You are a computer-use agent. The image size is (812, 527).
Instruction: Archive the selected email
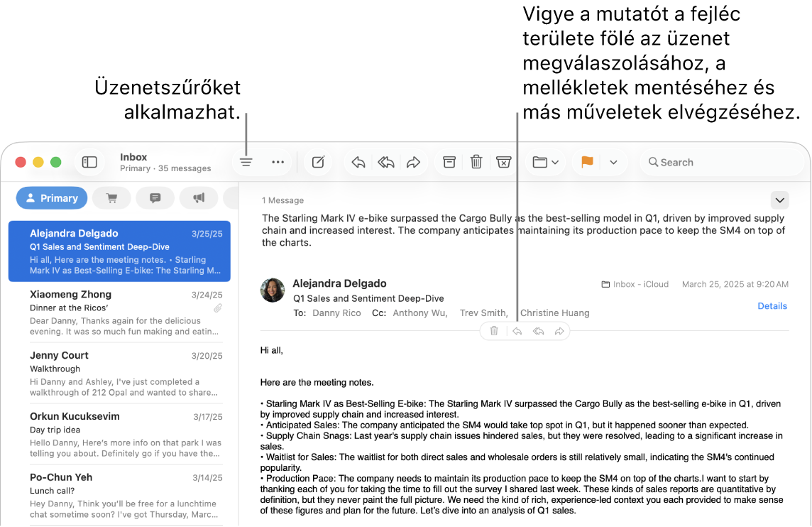click(449, 162)
